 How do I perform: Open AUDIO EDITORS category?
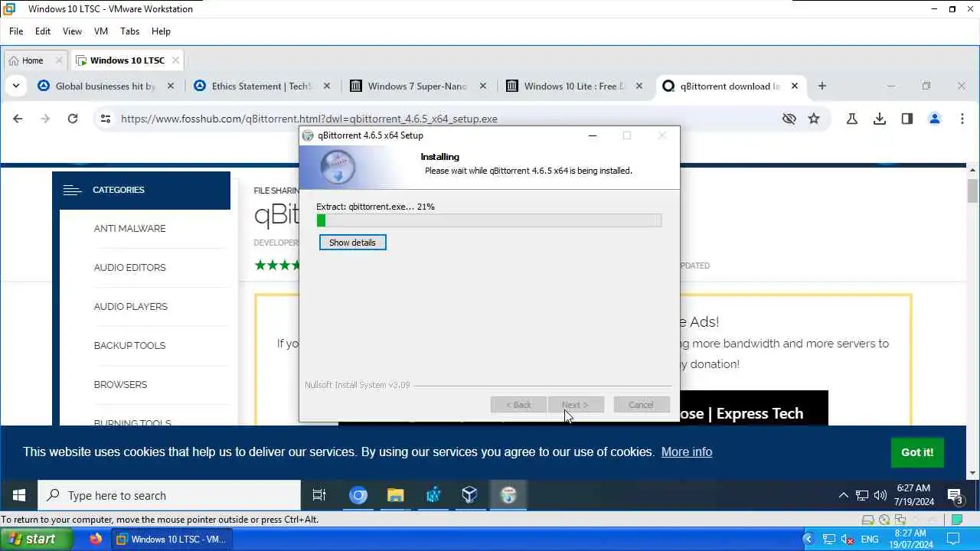click(129, 268)
